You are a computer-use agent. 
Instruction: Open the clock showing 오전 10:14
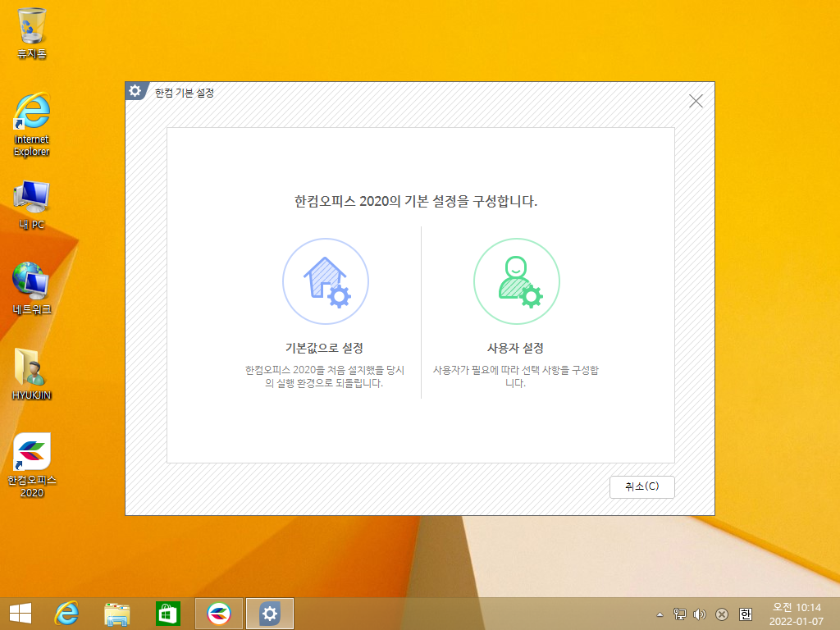pyautogui.click(x=796, y=614)
